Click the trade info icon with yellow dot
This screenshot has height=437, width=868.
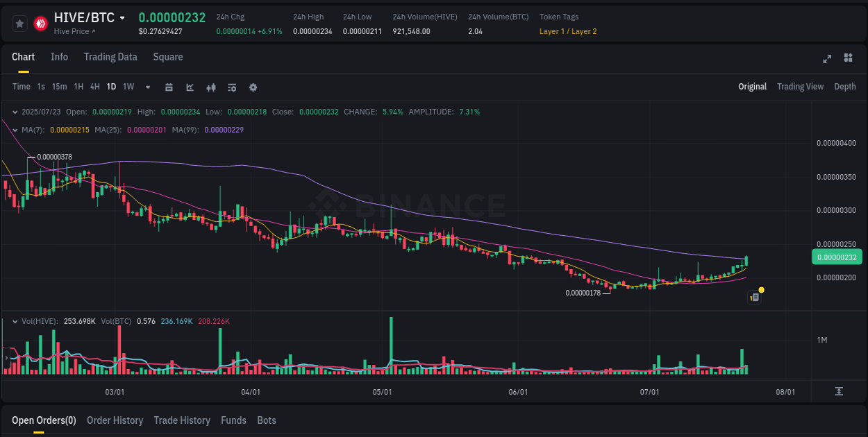click(755, 297)
